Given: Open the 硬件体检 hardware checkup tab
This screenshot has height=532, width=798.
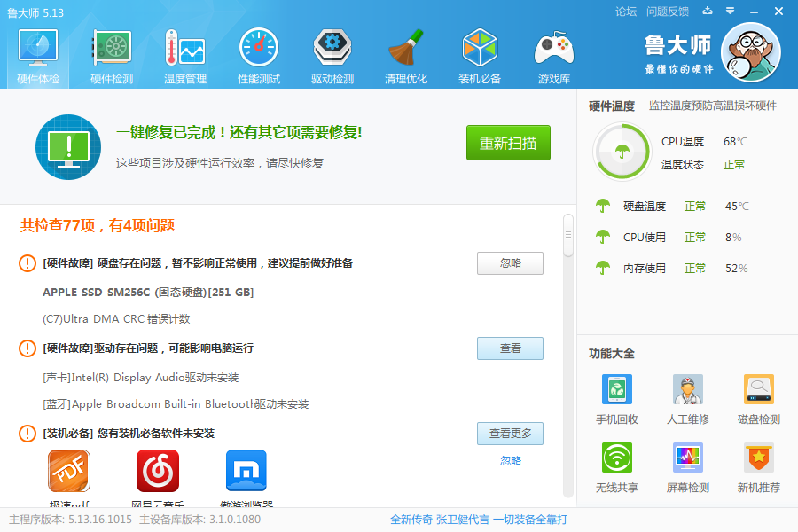Looking at the screenshot, I should click(x=38, y=57).
